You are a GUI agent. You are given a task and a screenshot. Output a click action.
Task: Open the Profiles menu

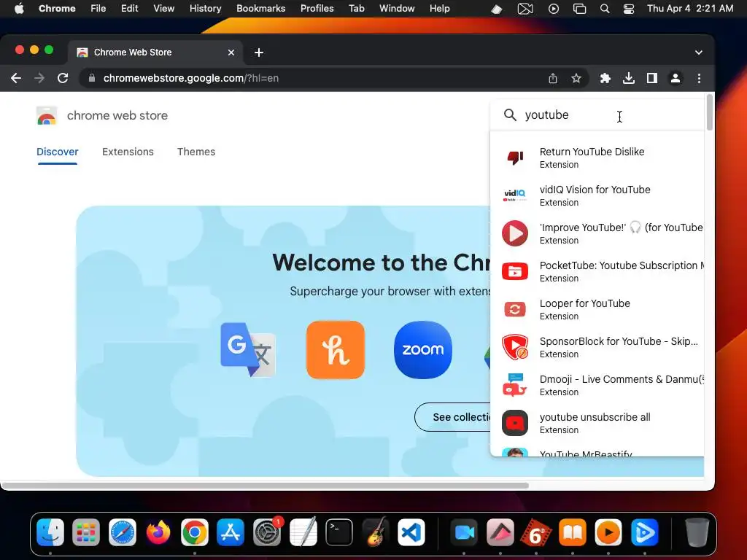(x=317, y=9)
